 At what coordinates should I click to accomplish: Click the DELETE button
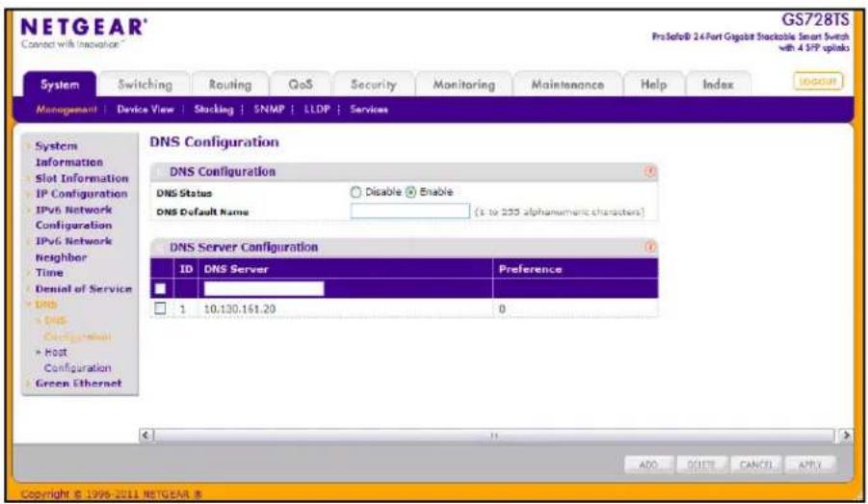701,464
